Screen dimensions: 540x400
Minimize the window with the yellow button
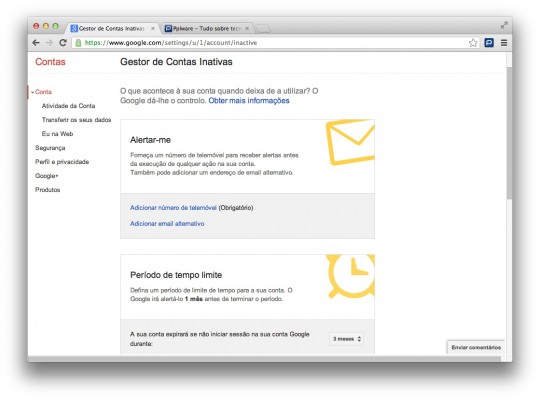coord(46,26)
